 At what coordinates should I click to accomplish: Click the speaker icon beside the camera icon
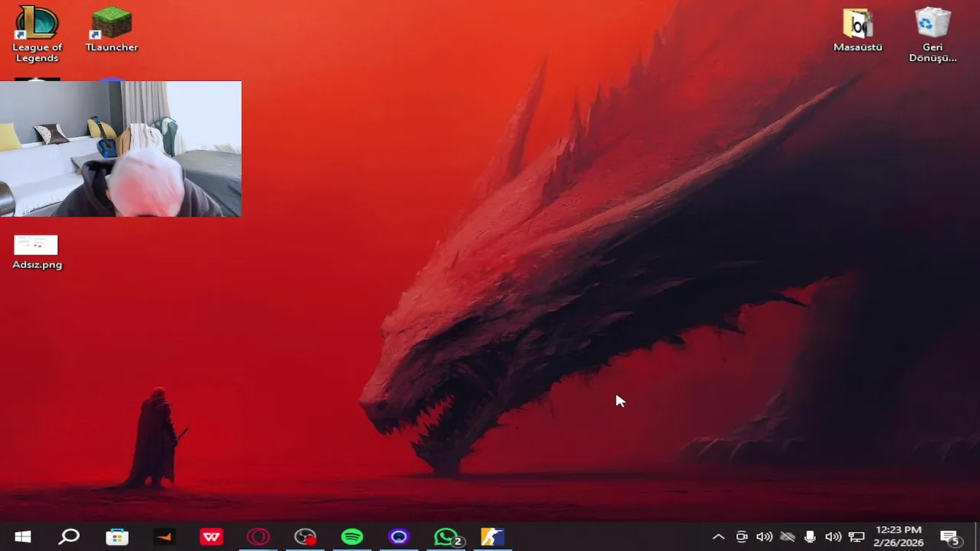pyautogui.click(x=764, y=537)
